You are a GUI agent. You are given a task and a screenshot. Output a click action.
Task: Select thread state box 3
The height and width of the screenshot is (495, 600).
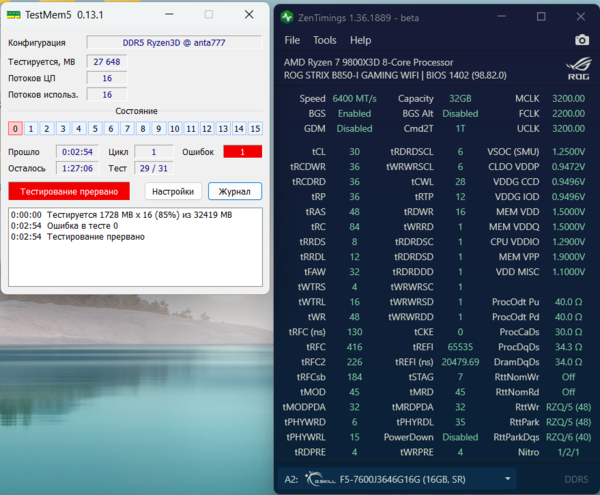click(63, 129)
